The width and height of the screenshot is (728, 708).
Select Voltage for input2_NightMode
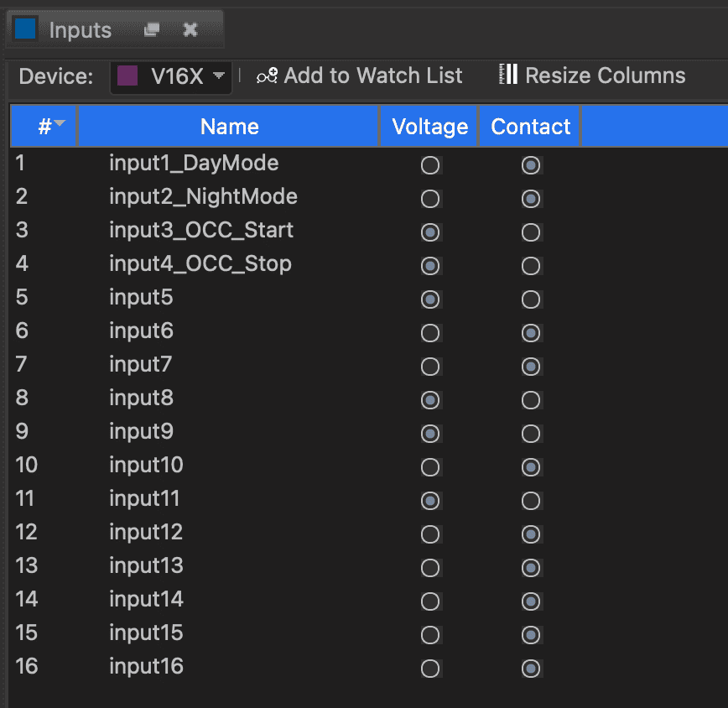[x=430, y=199]
